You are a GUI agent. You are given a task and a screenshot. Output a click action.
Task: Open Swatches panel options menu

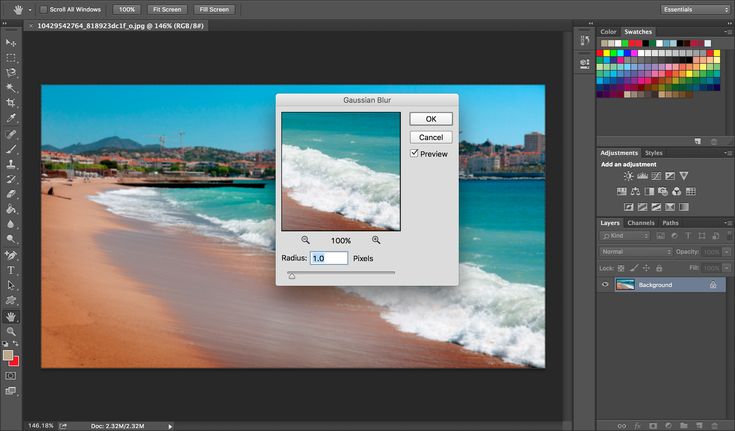728,32
